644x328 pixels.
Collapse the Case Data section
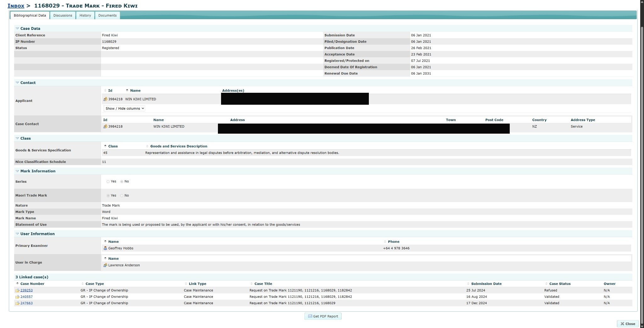[x=17, y=28]
